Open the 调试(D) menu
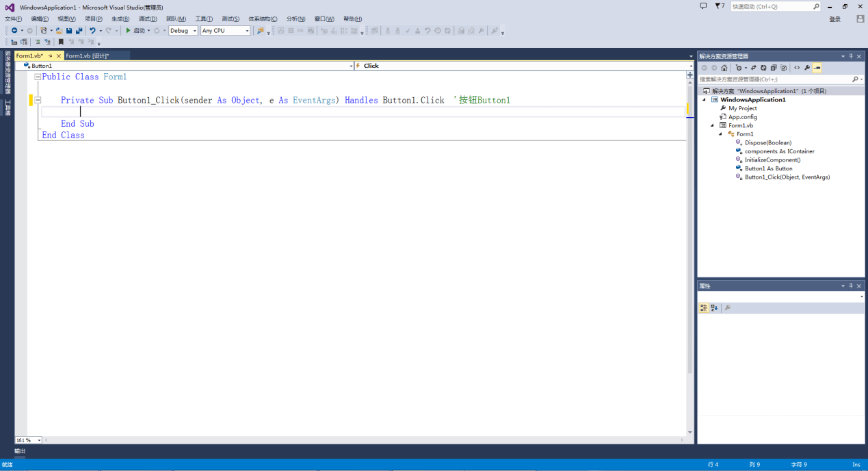868x471 pixels. pos(148,18)
